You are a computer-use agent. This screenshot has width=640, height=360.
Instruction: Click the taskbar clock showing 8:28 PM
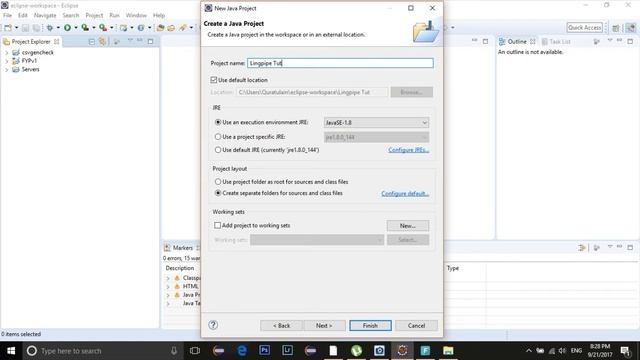[600, 351]
